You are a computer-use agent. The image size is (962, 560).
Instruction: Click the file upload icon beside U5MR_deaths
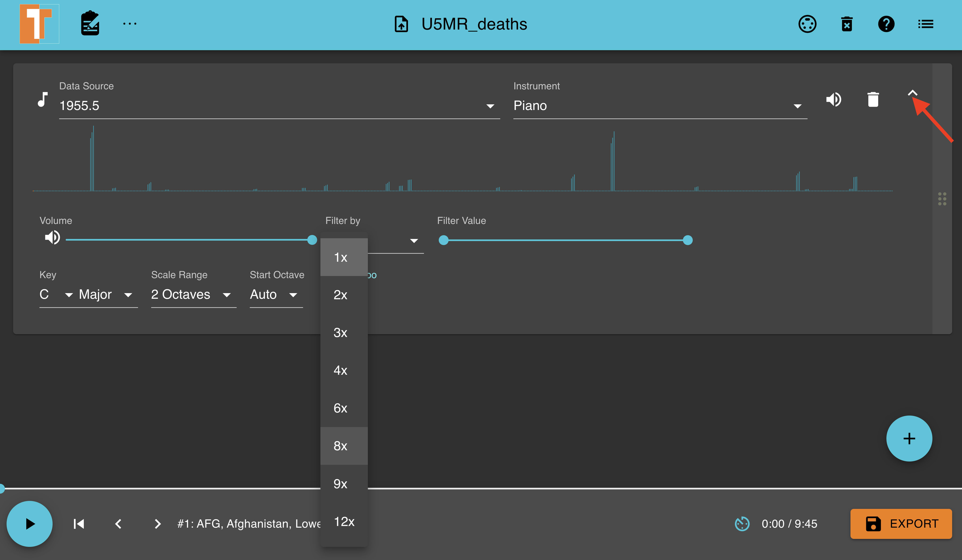pyautogui.click(x=401, y=24)
